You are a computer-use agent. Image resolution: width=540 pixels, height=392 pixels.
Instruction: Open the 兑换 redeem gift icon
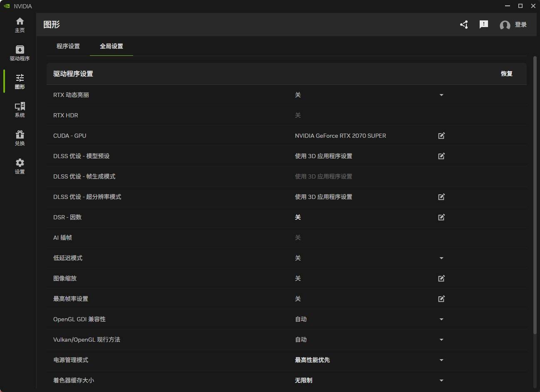click(x=20, y=138)
